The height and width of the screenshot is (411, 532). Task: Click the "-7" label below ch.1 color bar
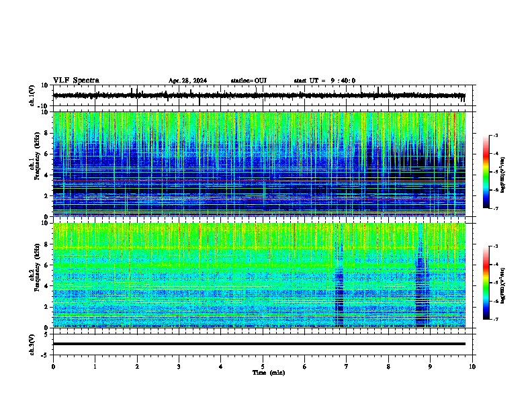[495, 208]
